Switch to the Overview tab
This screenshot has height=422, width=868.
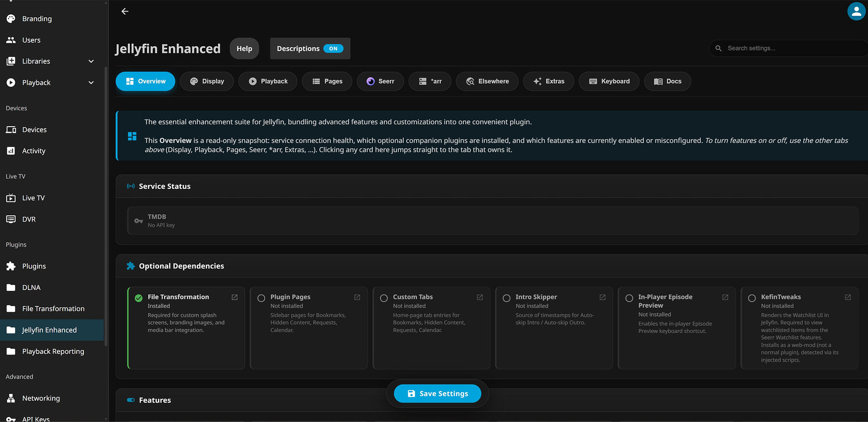146,81
